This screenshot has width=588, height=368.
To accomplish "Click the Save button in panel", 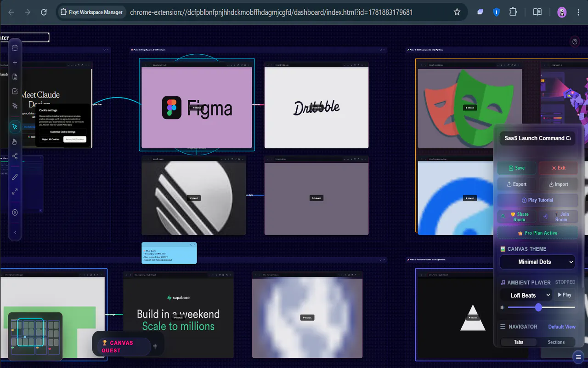I will (x=517, y=168).
